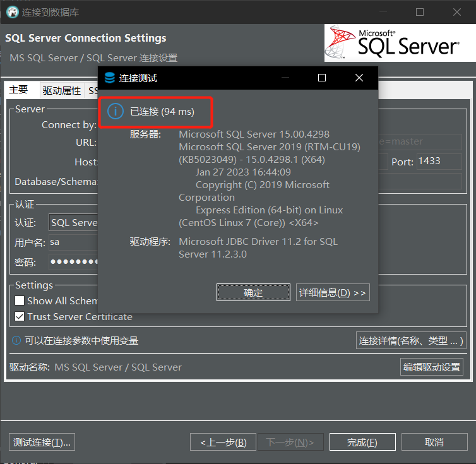The width and height of the screenshot is (476, 464).
Task: Click the text Jan 27 2023 16:44:09
Action: 243,172
